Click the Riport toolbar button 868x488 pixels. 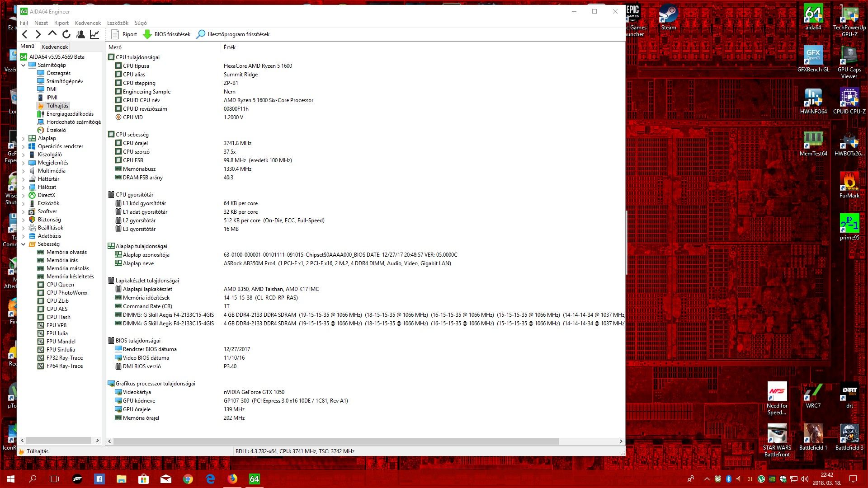tap(124, 34)
